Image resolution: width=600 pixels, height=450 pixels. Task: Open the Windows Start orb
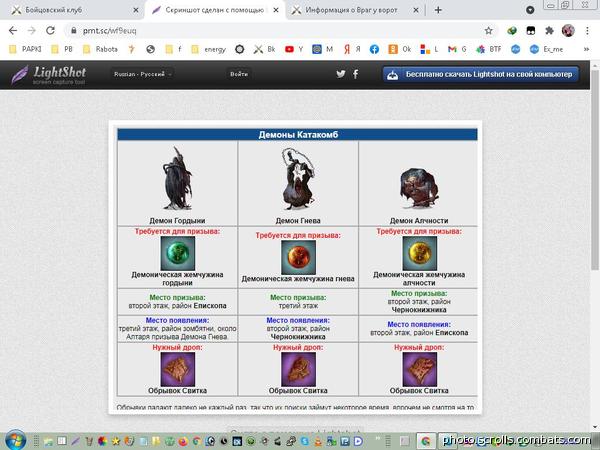tap(16, 440)
